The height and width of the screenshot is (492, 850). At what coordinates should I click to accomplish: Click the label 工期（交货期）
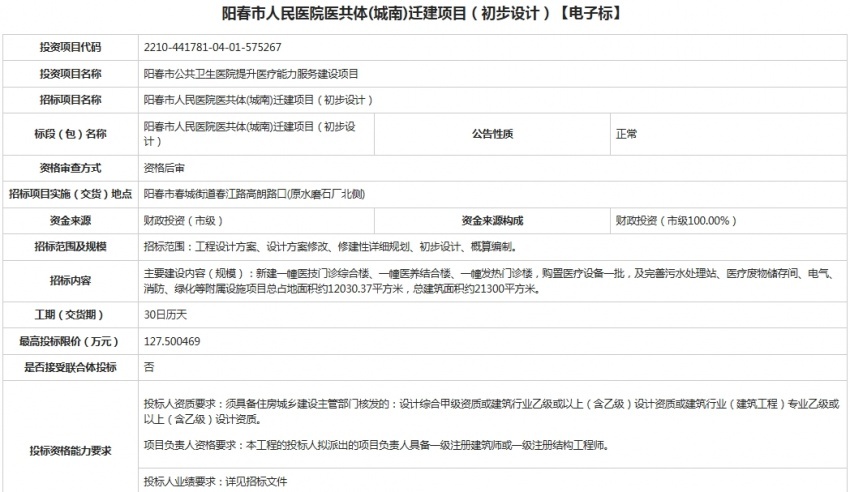tap(70, 315)
